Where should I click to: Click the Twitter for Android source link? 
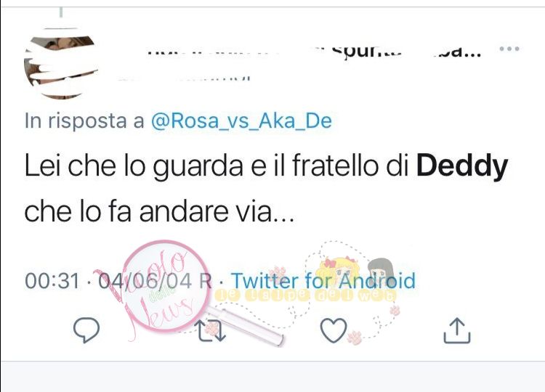pyautogui.click(x=323, y=280)
